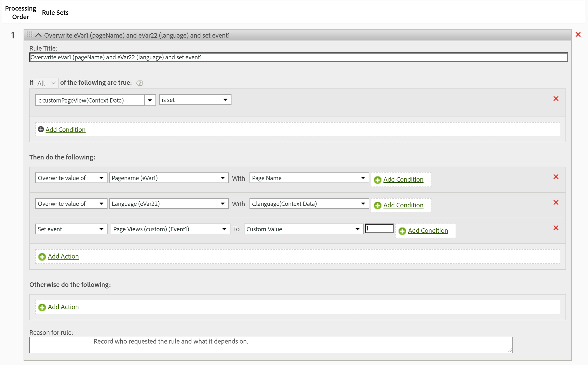Click plus icon in Otherwise Add Action
Image resolution: width=588 pixels, height=365 pixels.
click(42, 307)
